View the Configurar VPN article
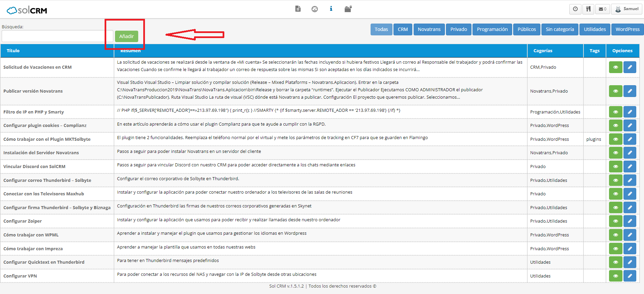644x294 pixels. [x=615, y=276]
